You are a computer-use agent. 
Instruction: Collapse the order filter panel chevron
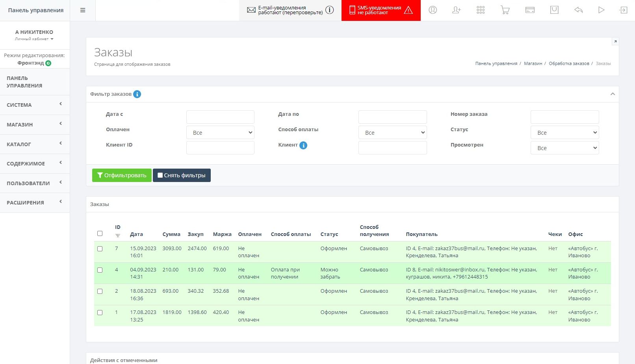pyautogui.click(x=613, y=94)
